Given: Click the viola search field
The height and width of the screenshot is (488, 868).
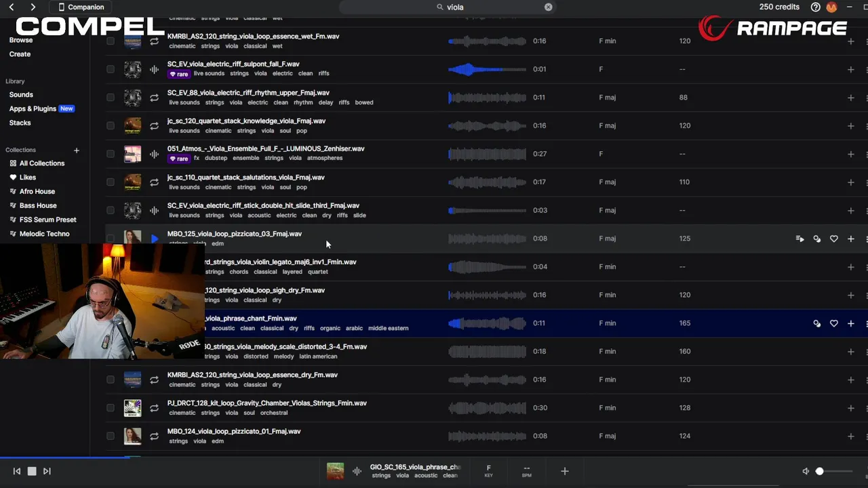Looking at the screenshot, I should pos(448,7).
